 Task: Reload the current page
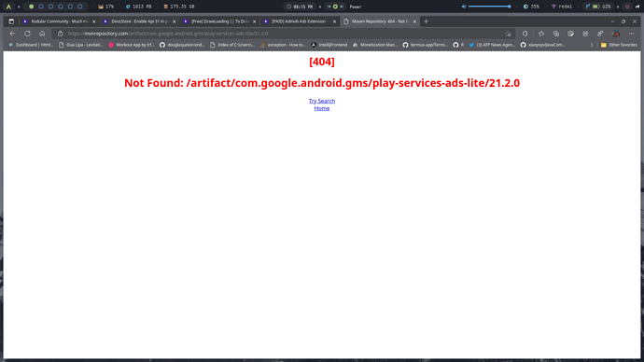pos(27,34)
